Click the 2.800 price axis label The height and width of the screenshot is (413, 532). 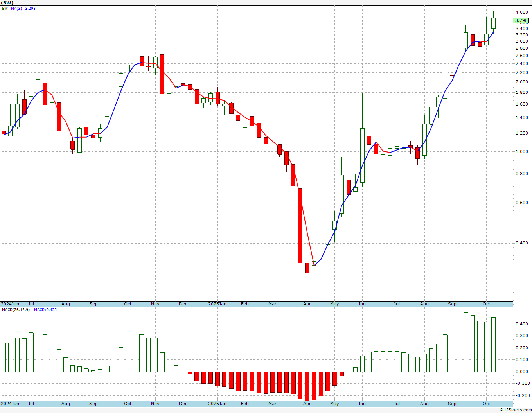pyautogui.click(x=521, y=48)
